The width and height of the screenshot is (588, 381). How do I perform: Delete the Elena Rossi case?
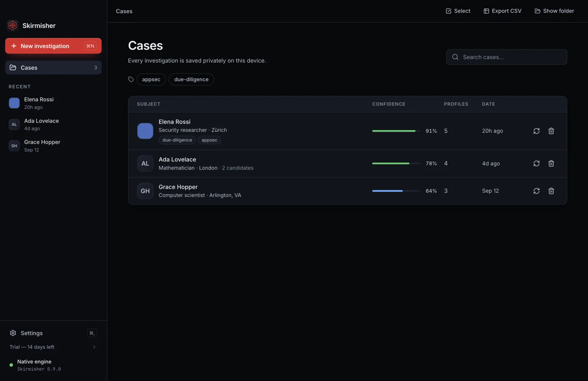tap(551, 131)
